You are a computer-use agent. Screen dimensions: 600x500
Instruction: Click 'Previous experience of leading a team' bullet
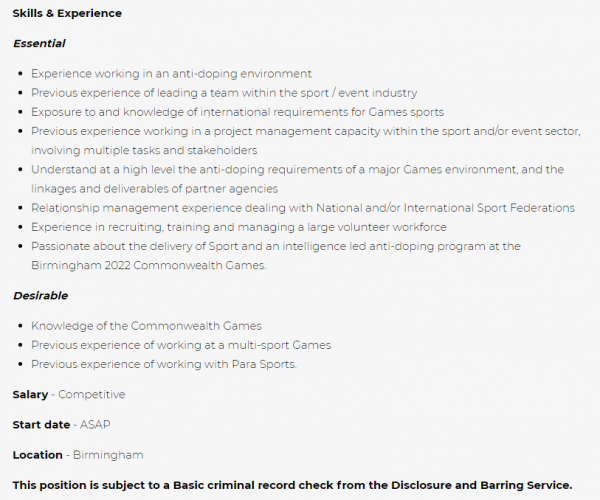coord(224,93)
